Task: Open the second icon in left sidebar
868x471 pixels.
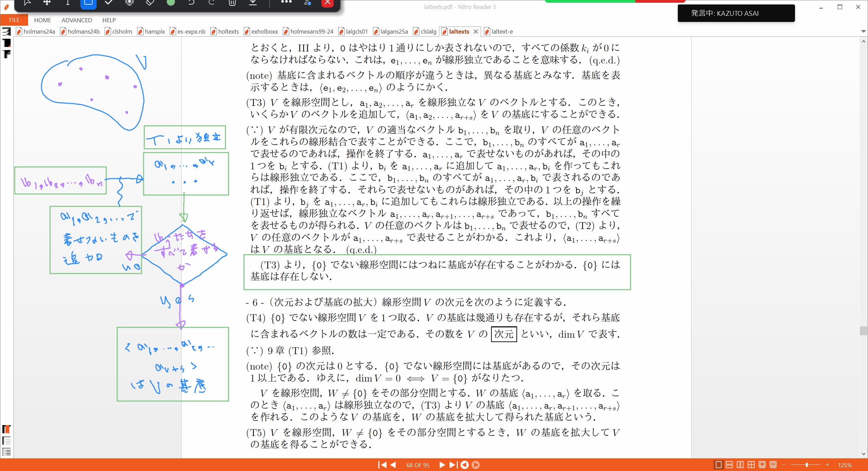Action: (7, 43)
